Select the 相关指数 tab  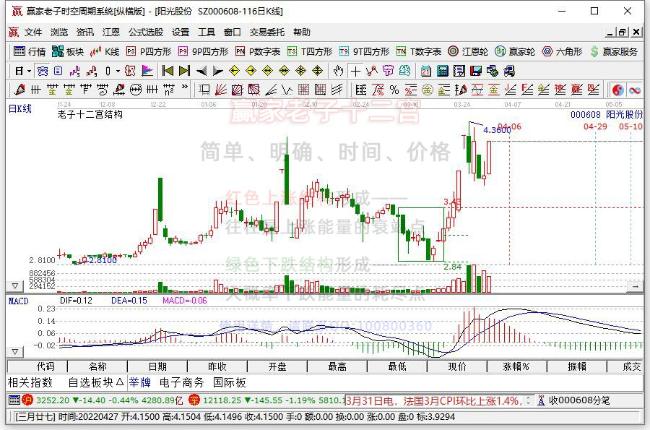coord(30,382)
